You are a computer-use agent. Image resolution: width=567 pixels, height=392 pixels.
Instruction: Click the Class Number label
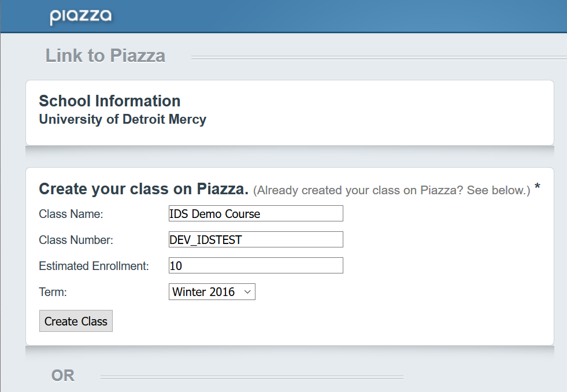[76, 240]
